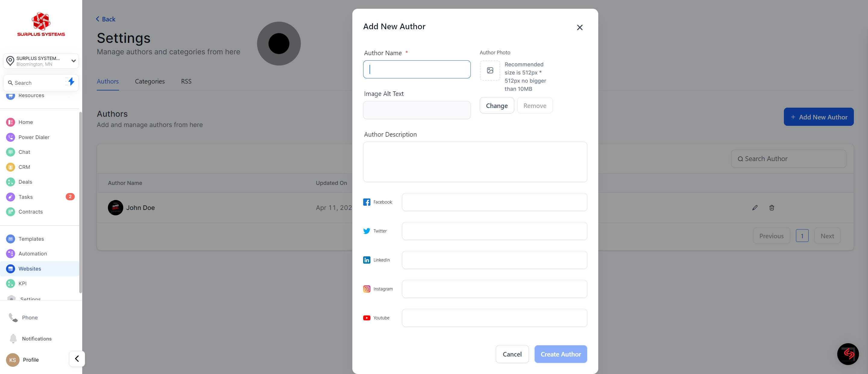This screenshot has width=868, height=374.
Task: Click the Change photo button
Action: [x=497, y=106]
